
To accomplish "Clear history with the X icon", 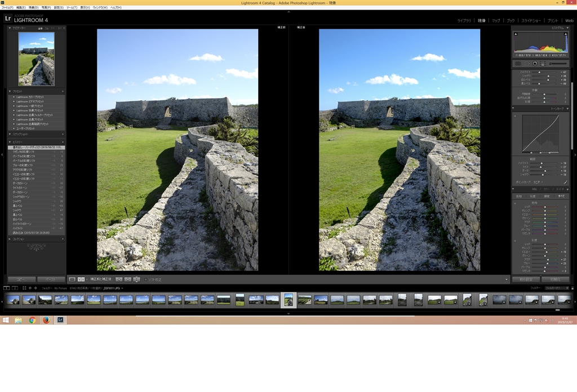I will point(63,142).
